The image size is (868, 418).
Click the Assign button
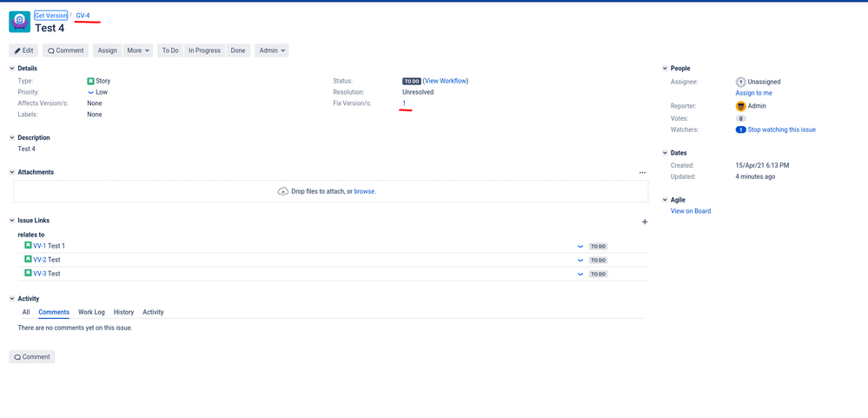tap(108, 50)
